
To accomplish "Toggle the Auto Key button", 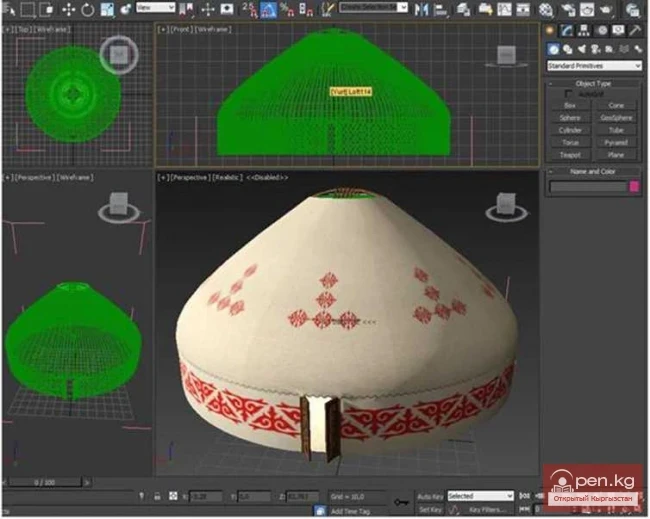I will [x=429, y=496].
